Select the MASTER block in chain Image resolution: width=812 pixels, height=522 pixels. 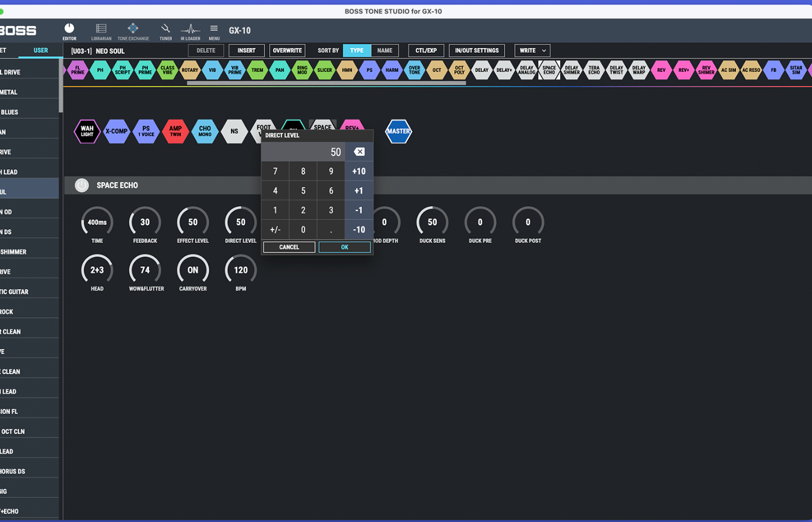tap(398, 132)
